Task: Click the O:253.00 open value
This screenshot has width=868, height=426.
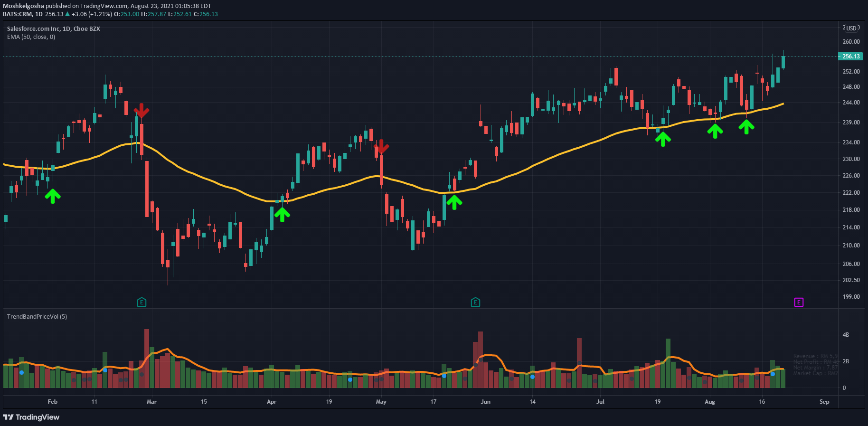Action: [x=127, y=14]
